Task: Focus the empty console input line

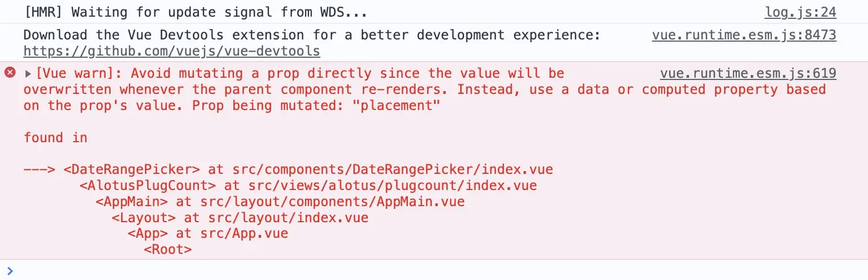Action: (389, 271)
